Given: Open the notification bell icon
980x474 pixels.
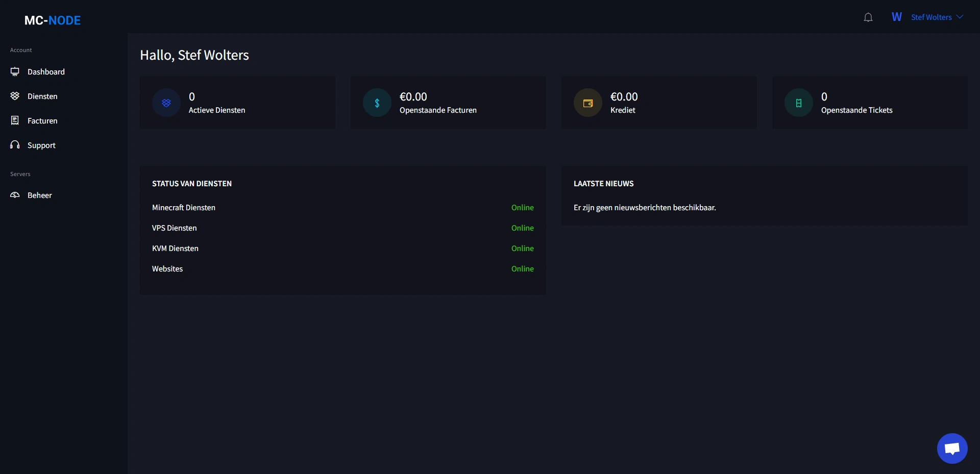Looking at the screenshot, I should point(868,17).
